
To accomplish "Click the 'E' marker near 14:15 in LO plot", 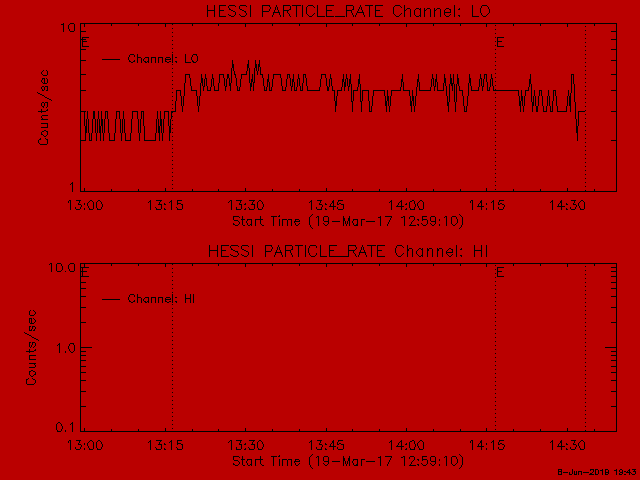I will tap(500, 42).
